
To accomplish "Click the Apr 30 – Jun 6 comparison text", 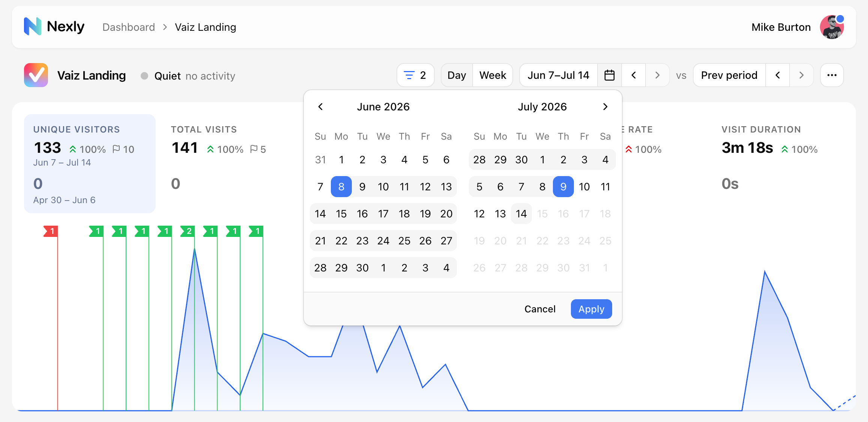I will click(x=65, y=200).
